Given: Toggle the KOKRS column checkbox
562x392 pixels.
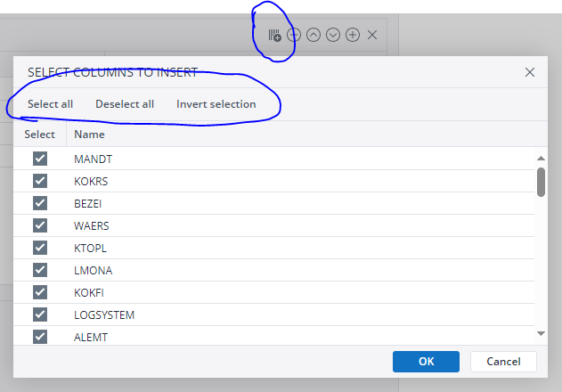Looking at the screenshot, I should pyautogui.click(x=40, y=181).
